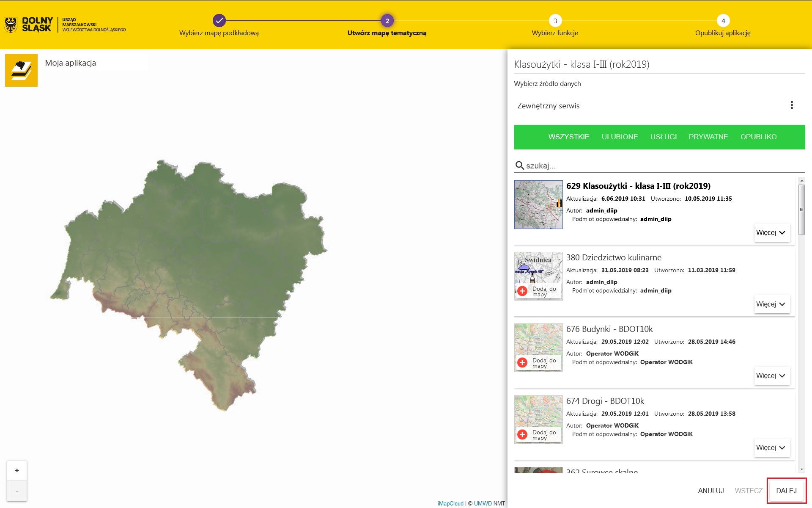812x508 pixels.
Task: Open the three-dot options menu near Zewnętrzny serwis
Action: coord(792,105)
